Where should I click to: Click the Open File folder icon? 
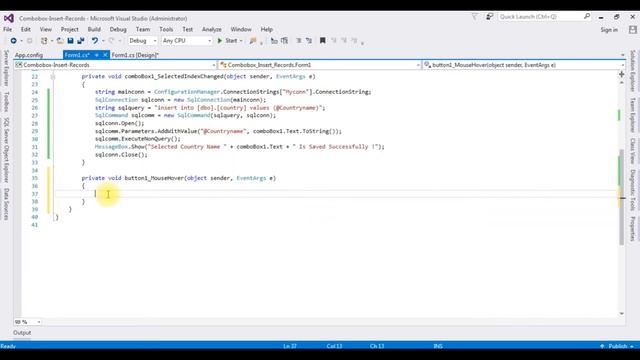(x=60, y=40)
